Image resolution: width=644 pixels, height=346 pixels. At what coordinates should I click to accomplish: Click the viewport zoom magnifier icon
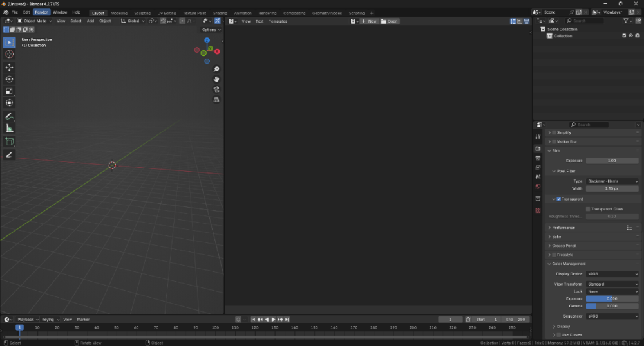(x=216, y=69)
